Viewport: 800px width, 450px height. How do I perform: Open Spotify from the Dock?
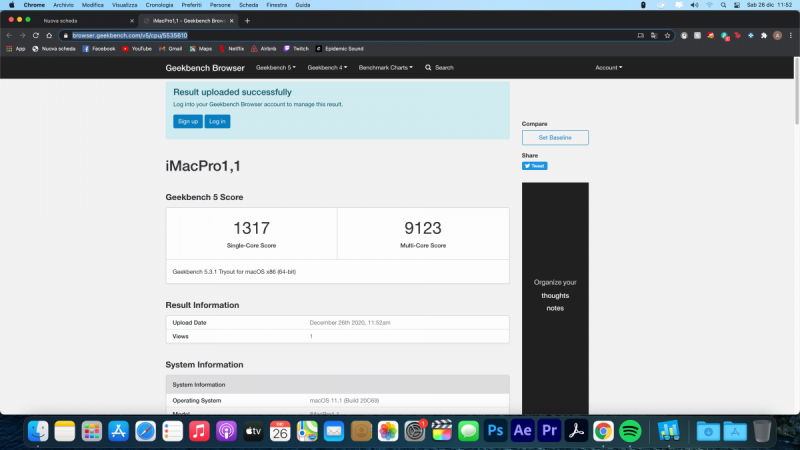[x=630, y=431]
